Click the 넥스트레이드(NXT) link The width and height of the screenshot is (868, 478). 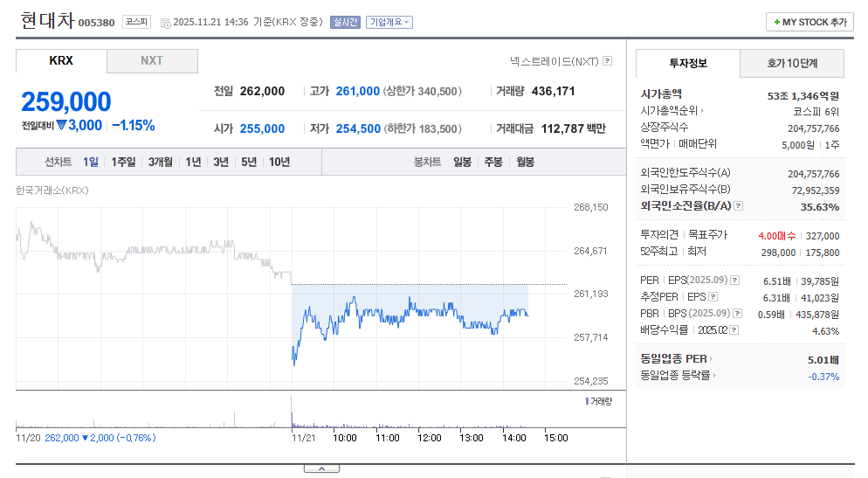[555, 61]
